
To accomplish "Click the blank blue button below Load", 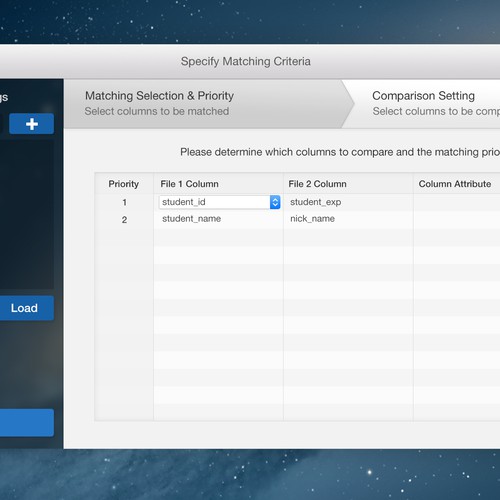I will point(27,423).
